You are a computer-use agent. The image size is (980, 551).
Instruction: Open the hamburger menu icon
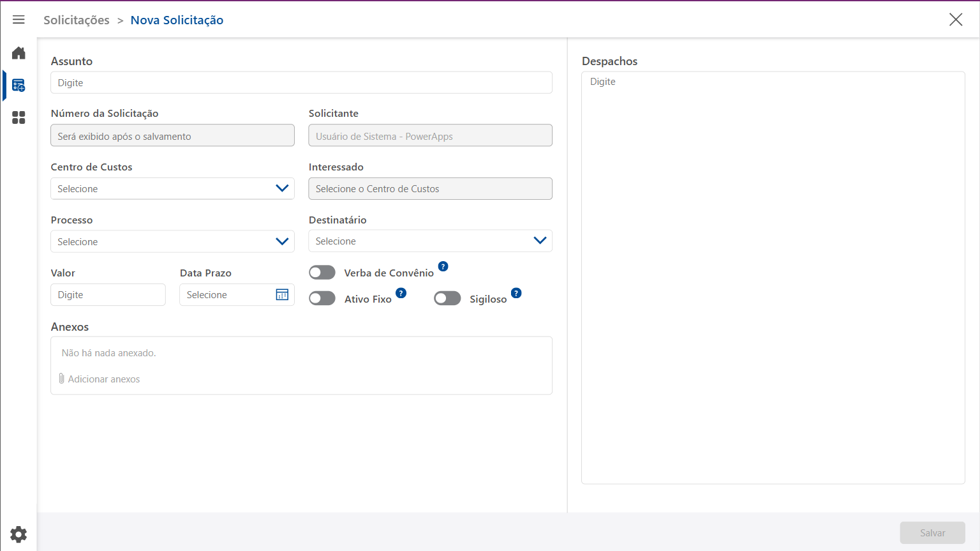(x=19, y=20)
